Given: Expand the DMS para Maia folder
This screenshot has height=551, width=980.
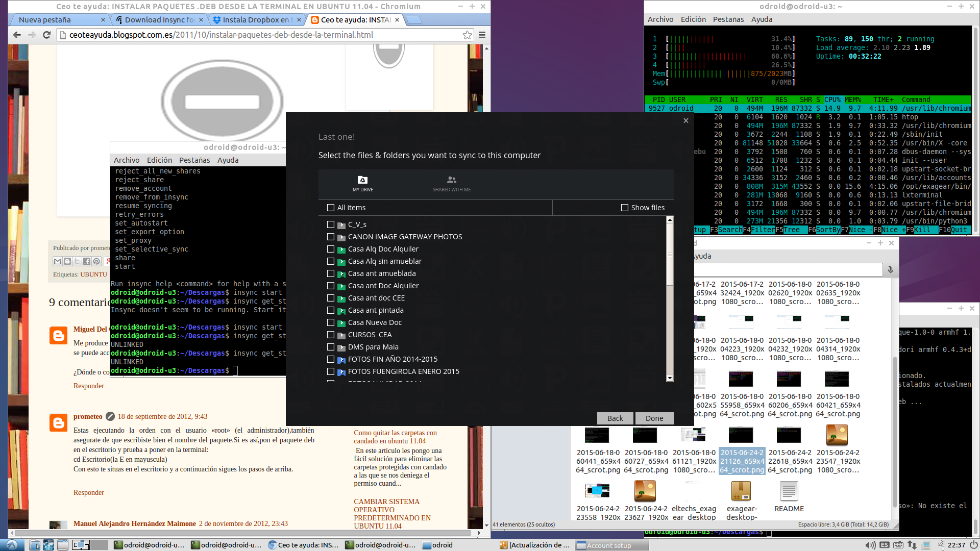Looking at the screenshot, I should click(341, 347).
